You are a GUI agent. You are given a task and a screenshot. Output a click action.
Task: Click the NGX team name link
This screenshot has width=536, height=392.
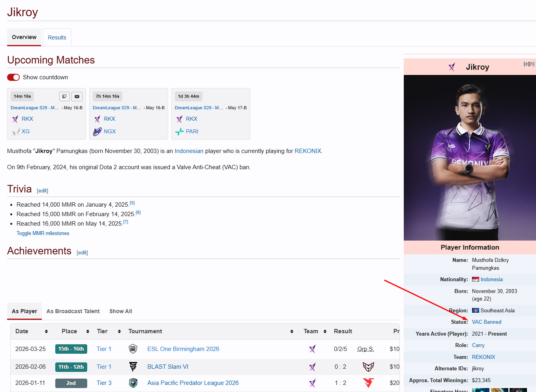tap(110, 132)
